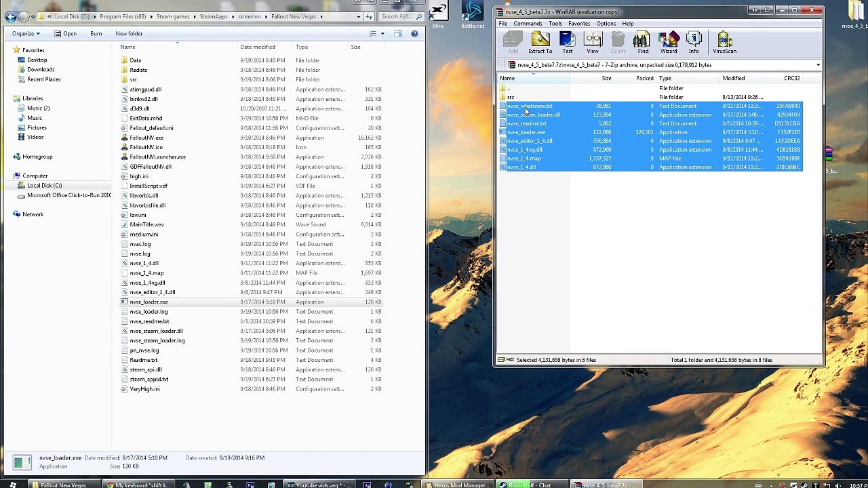Select FalloutNVLauncher.exe in Explorer list
The width and height of the screenshot is (868, 488).
[157, 157]
